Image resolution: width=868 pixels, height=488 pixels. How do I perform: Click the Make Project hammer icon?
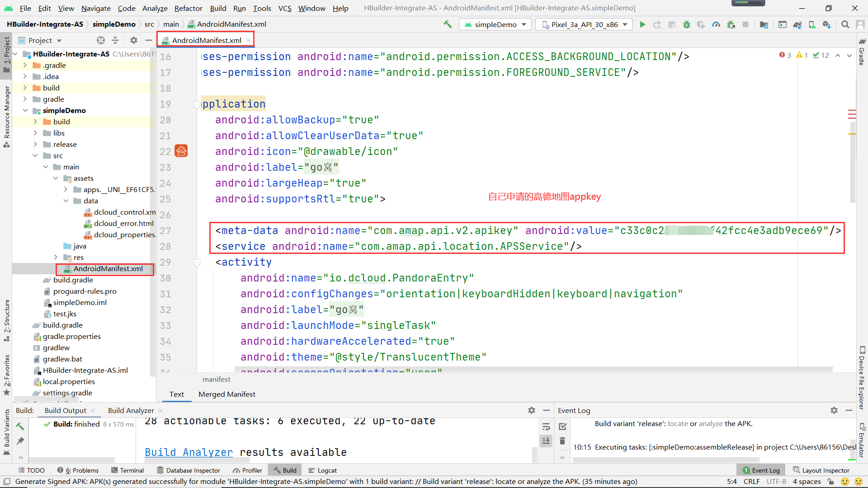click(x=448, y=24)
